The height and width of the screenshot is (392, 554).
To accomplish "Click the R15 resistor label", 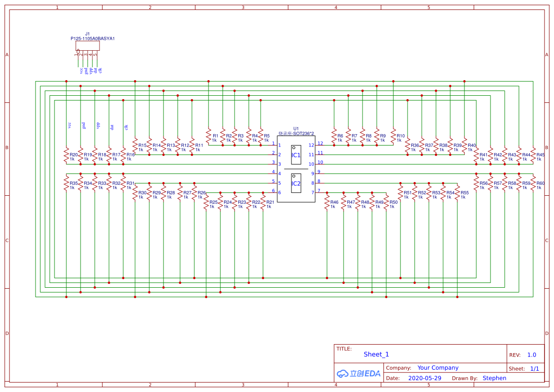I will pyautogui.click(x=142, y=145).
